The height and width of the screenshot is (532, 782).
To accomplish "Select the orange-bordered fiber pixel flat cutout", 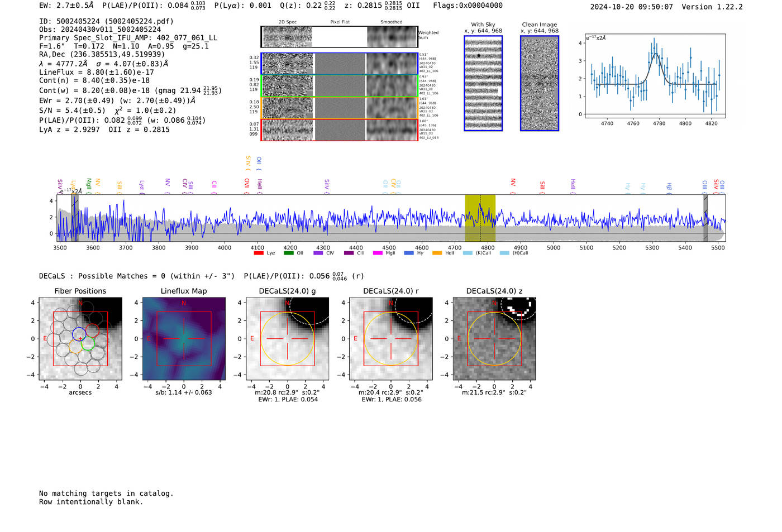I will coord(340,108).
